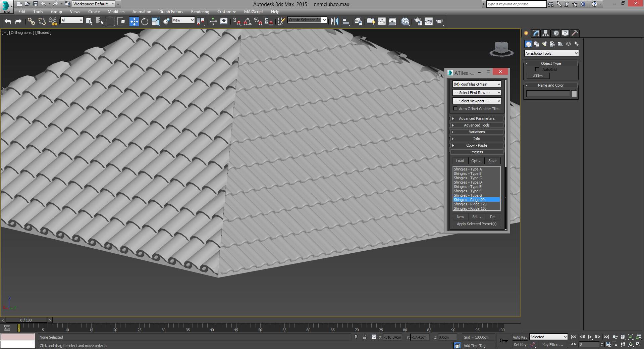Enable Auto Offset Custom Tiles checkbox
This screenshot has width=644, height=349.
coord(455,109)
